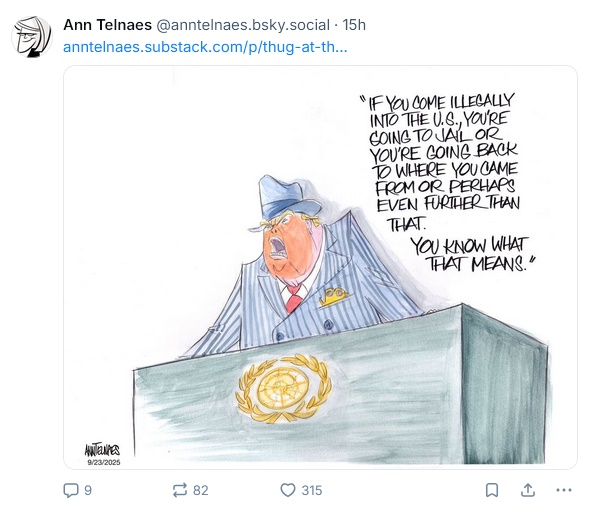The image size is (610, 510).
Task: Like the post with the heart icon
Action: [289, 490]
